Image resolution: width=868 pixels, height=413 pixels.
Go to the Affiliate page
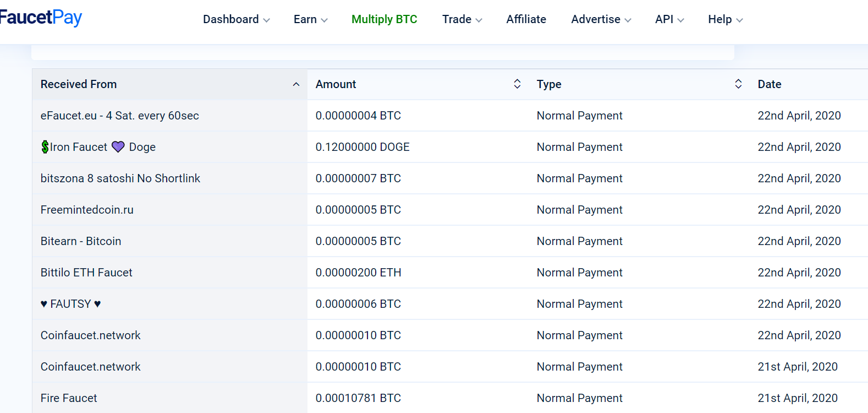[x=526, y=19]
